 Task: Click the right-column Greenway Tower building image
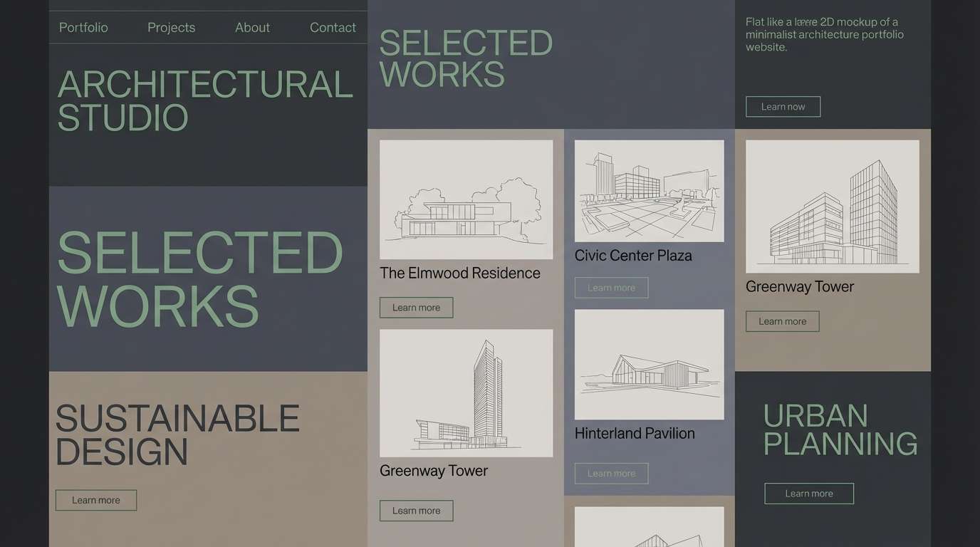click(x=832, y=206)
